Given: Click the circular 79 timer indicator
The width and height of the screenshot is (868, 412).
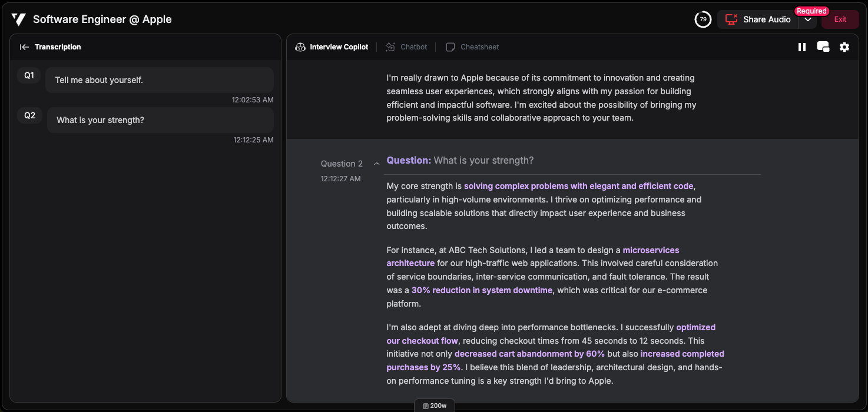Looking at the screenshot, I should pos(703,19).
